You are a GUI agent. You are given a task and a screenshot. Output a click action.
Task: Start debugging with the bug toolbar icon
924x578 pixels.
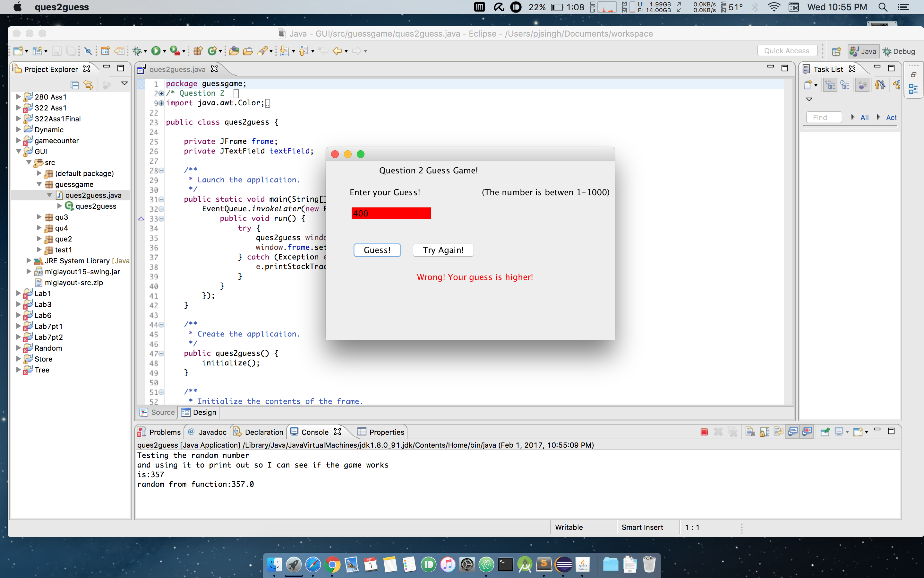point(137,51)
